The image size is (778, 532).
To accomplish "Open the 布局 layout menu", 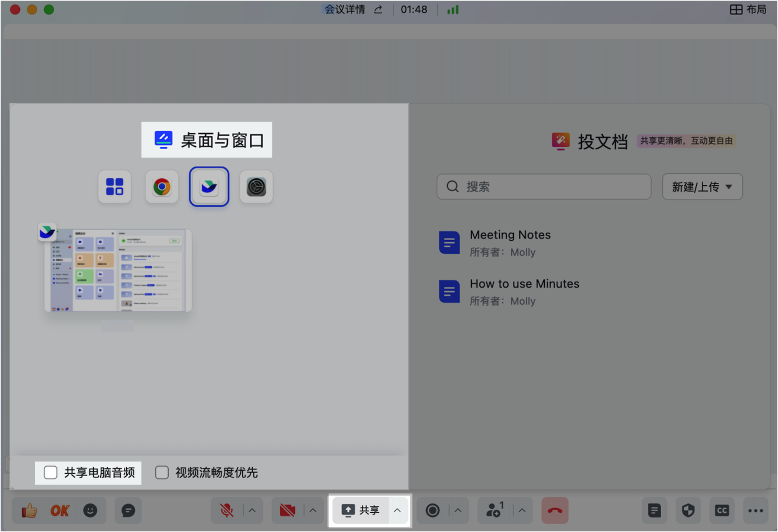I will coord(748,9).
